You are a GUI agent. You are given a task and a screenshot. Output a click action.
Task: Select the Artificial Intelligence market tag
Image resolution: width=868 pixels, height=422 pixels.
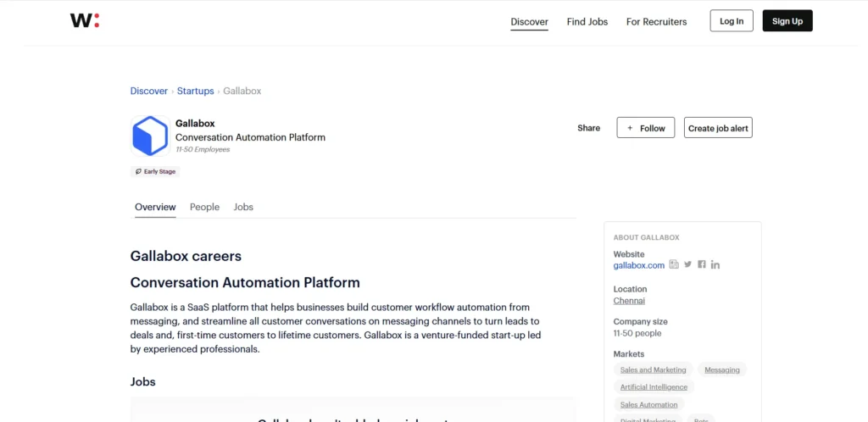(654, 387)
